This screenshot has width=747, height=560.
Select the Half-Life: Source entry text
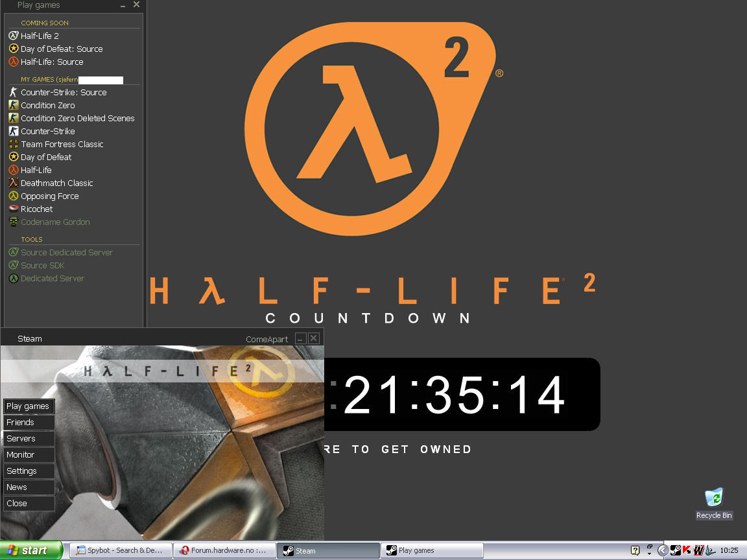point(52,62)
